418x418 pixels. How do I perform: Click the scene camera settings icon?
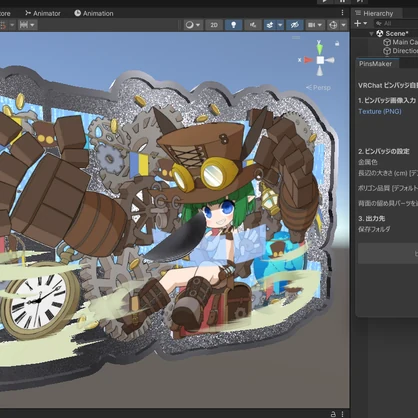click(311, 25)
